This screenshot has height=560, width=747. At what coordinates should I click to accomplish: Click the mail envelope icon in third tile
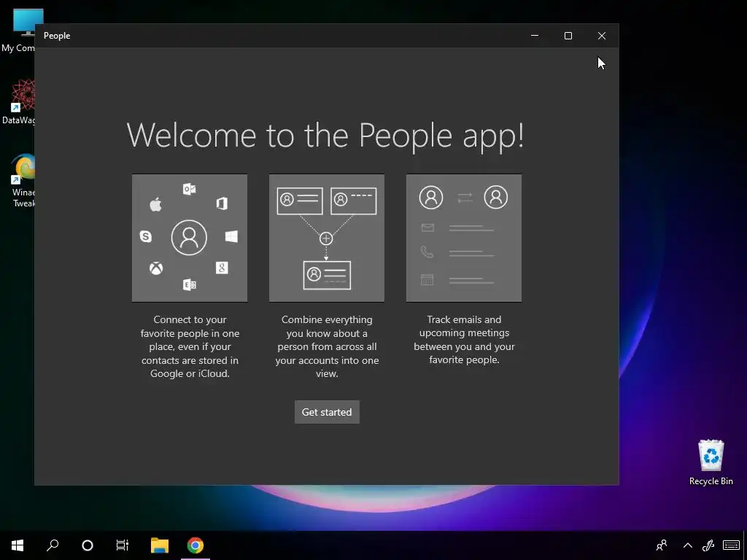(427, 227)
